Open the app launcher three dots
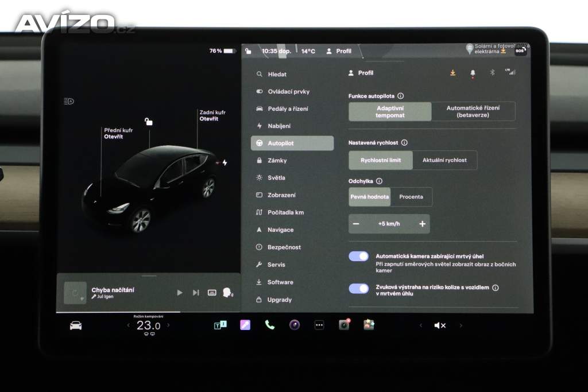 [319, 325]
